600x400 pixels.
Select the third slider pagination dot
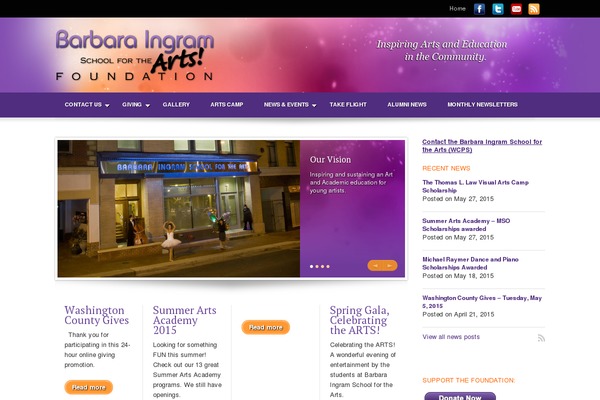[x=322, y=266]
